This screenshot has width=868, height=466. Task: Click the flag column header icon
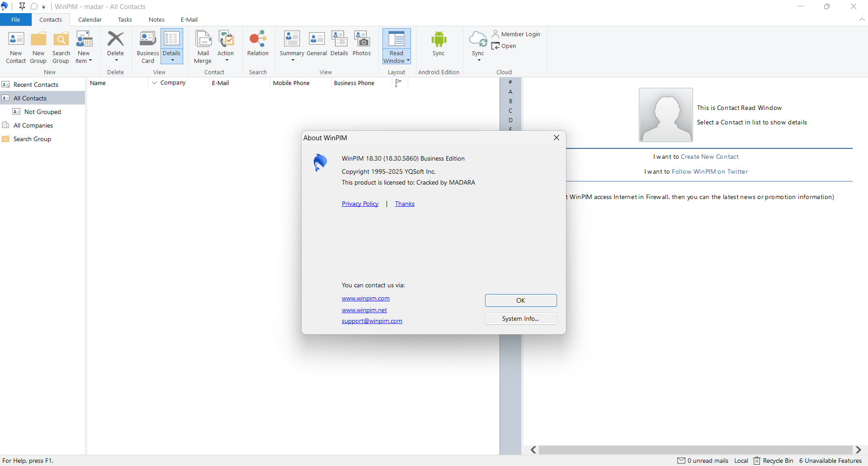pyautogui.click(x=398, y=83)
